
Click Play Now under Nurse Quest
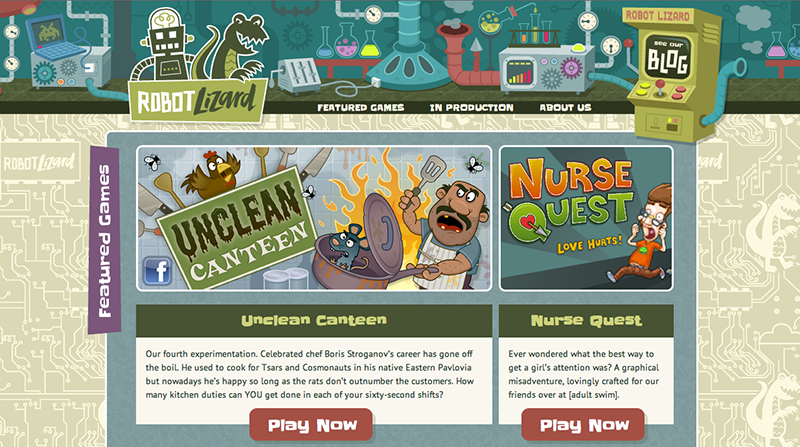tap(583, 425)
